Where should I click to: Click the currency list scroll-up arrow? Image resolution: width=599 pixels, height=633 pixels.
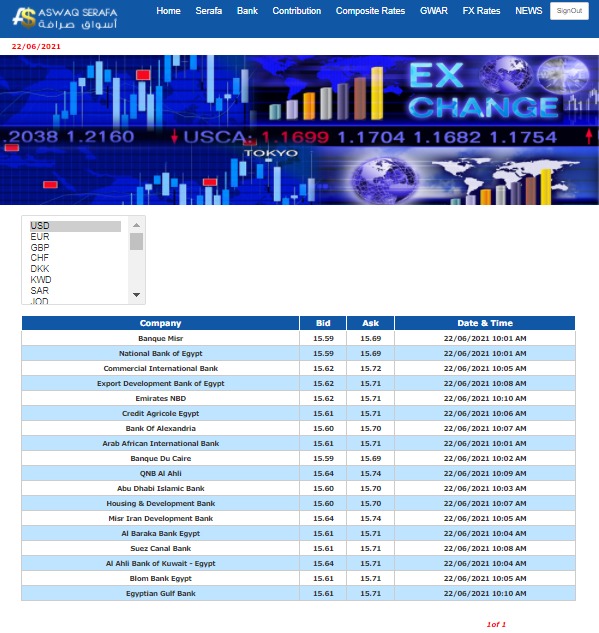click(x=136, y=225)
